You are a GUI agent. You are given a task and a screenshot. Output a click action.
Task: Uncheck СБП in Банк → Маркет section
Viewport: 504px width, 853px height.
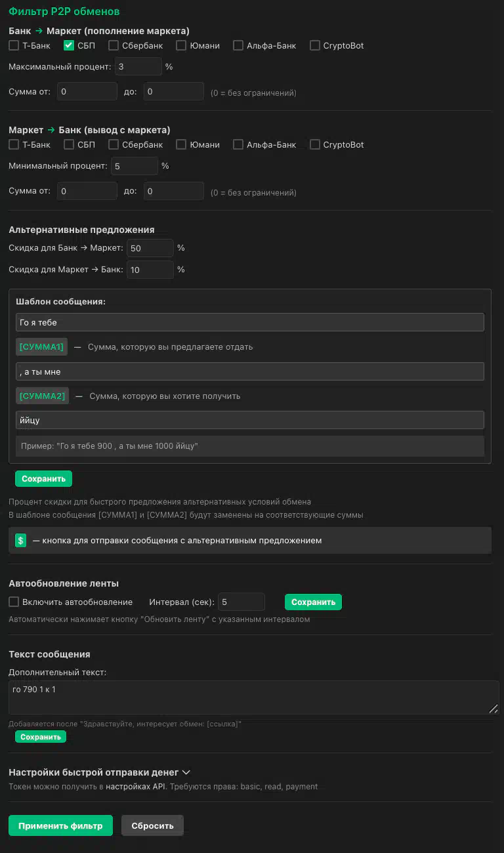(68, 46)
